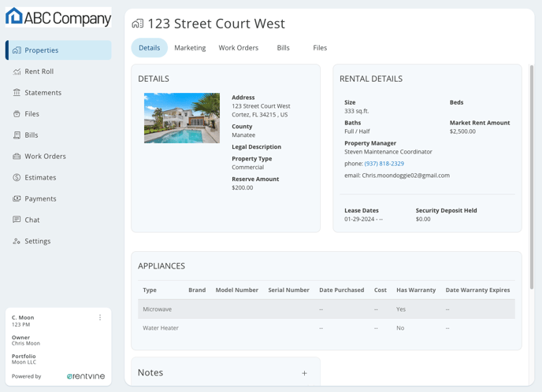Screen dimensions: 542x392
Task: Go to the Files tab
Action: pos(320,48)
